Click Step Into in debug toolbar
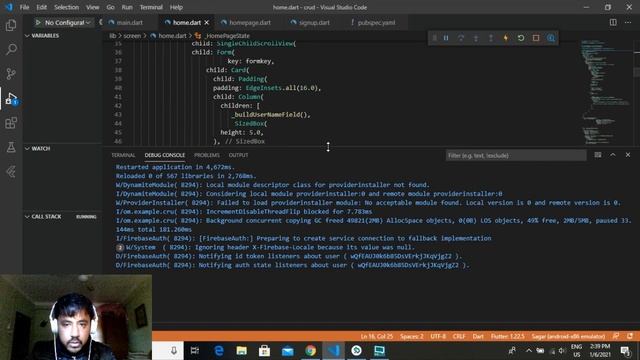The width and height of the screenshot is (640, 360). tap(476, 38)
